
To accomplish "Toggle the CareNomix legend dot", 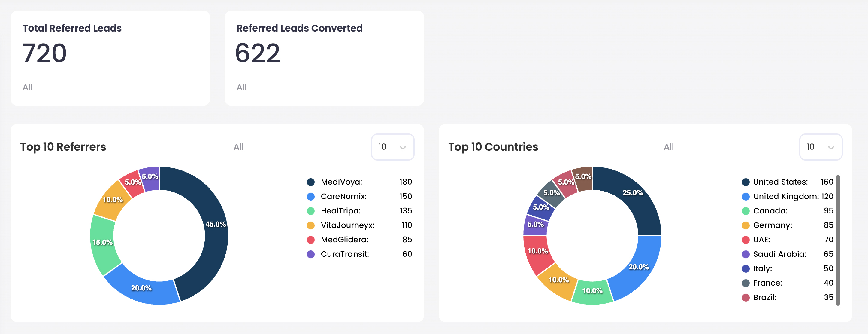I will tap(311, 196).
